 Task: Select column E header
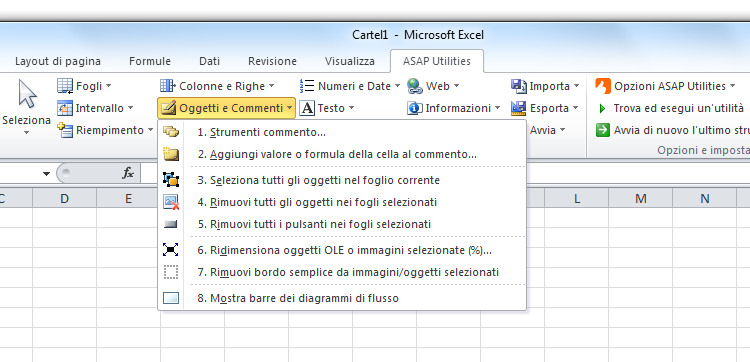[x=128, y=198]
